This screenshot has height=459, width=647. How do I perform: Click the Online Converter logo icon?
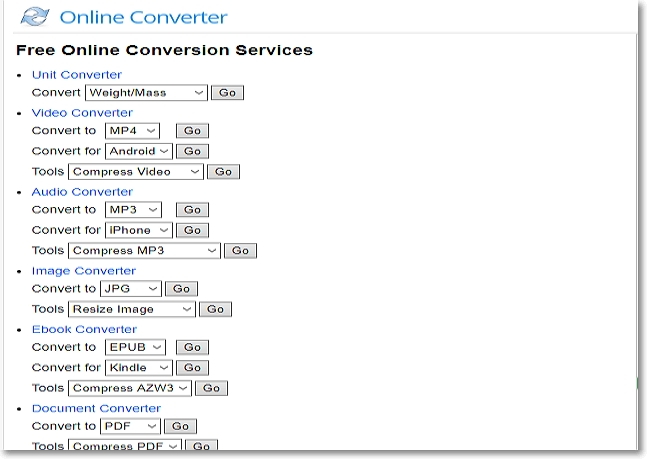pos(35,17)
